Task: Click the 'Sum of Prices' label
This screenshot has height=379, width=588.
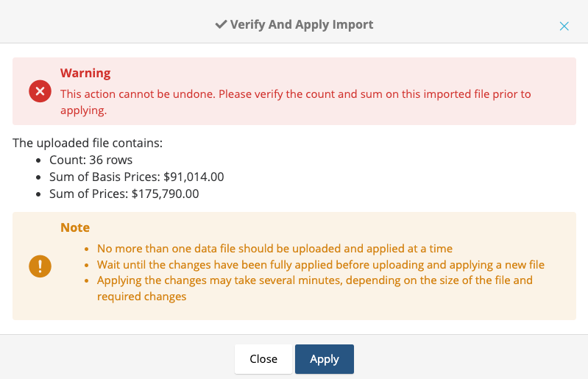Action: 88,195
